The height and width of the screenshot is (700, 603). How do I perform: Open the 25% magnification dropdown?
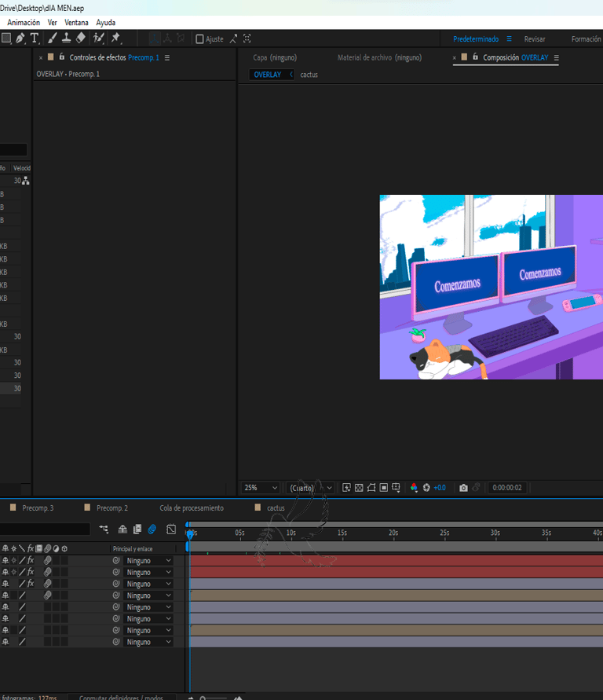(x=260, y=488)
